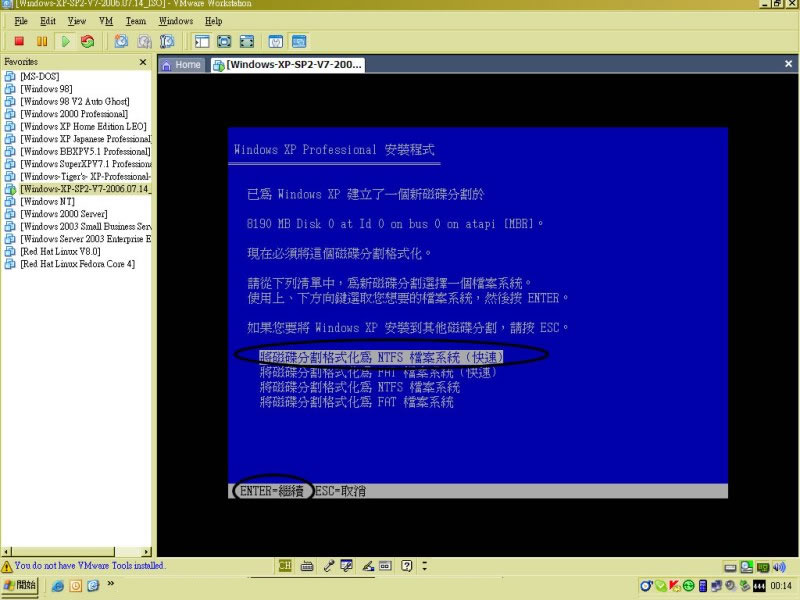
Task: Click the VMware hard disk status icon
Action: pos(730,567)
